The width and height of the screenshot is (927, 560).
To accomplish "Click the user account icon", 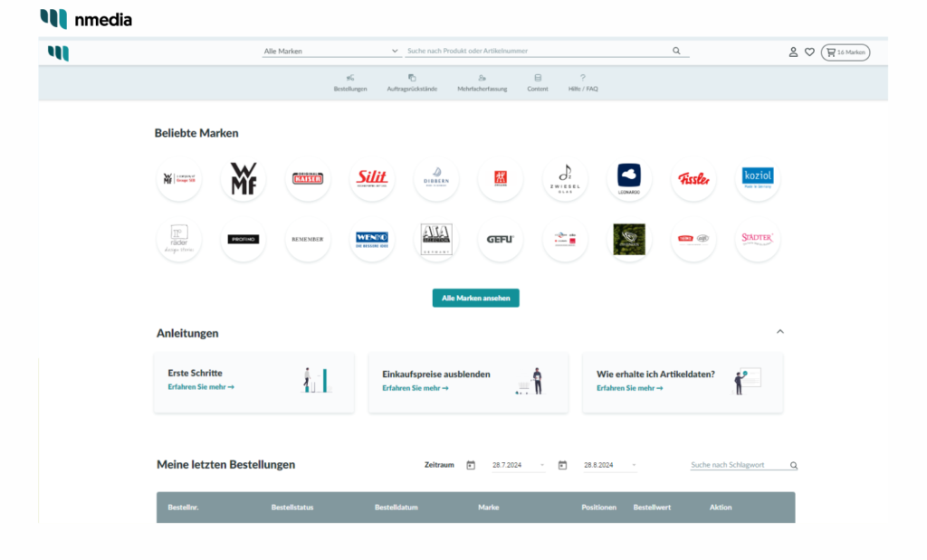I will coord(794,52).
